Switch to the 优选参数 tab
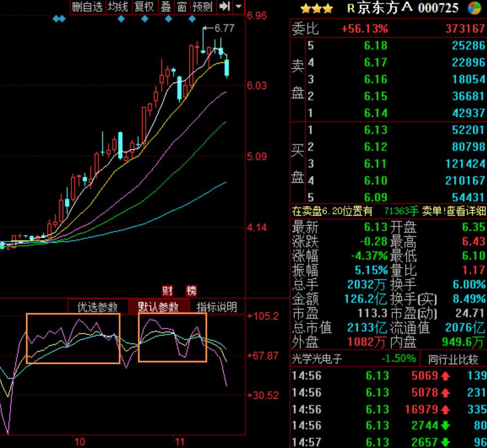This screenshot has width=487, height=448. coord(97,307)
